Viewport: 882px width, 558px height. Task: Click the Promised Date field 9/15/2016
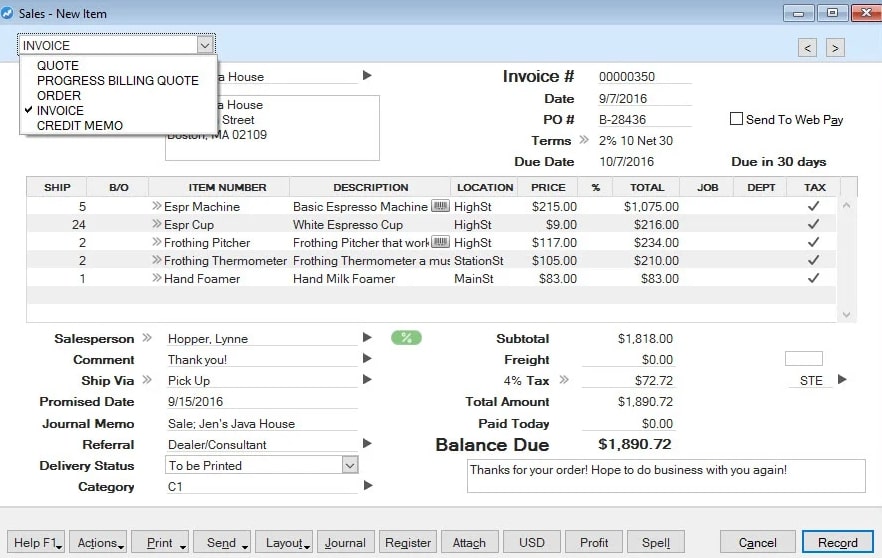[262, 402]
